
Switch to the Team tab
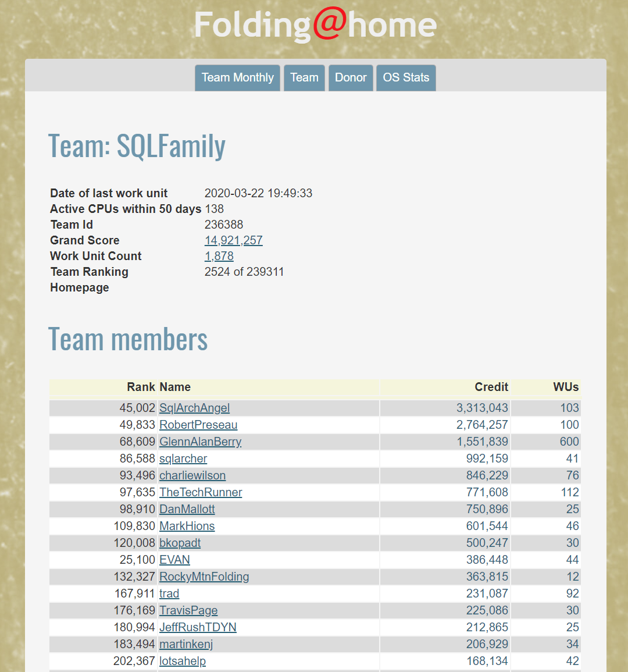tap(304, 77)
